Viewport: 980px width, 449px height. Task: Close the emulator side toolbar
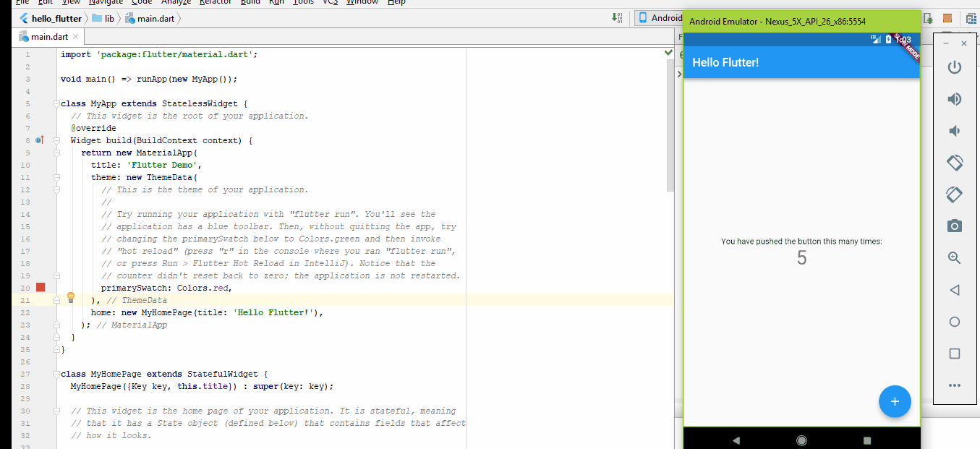(964, 43)
